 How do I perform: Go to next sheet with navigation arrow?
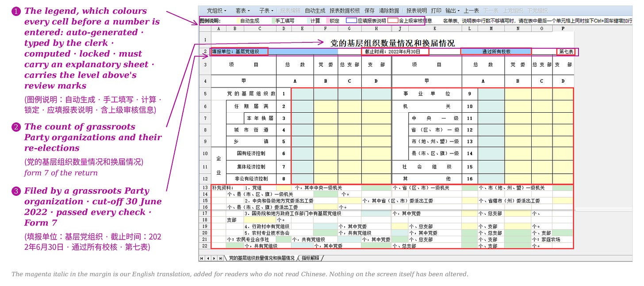coord(215,258)
